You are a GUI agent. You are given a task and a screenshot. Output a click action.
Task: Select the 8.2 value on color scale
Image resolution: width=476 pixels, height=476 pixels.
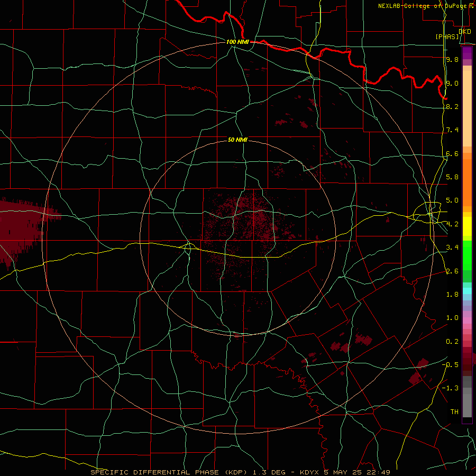pos(452,106)
